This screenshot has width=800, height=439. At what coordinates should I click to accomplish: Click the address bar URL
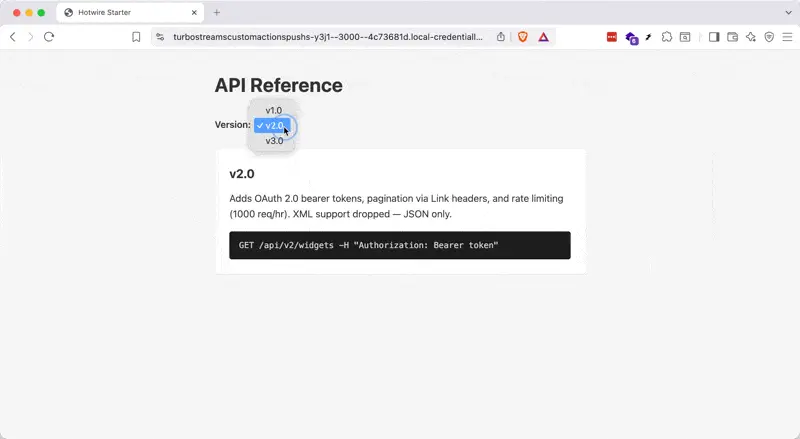(x=328, y=37)
